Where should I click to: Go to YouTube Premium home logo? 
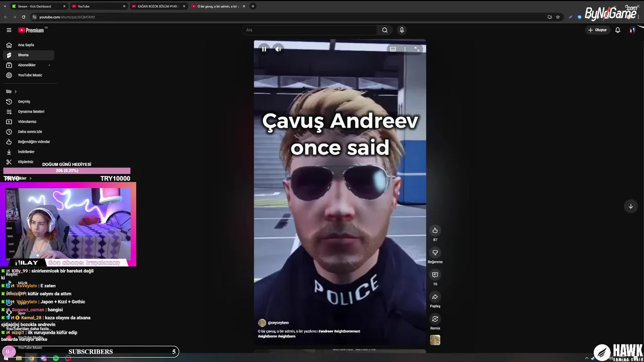[x=32, y=30]
